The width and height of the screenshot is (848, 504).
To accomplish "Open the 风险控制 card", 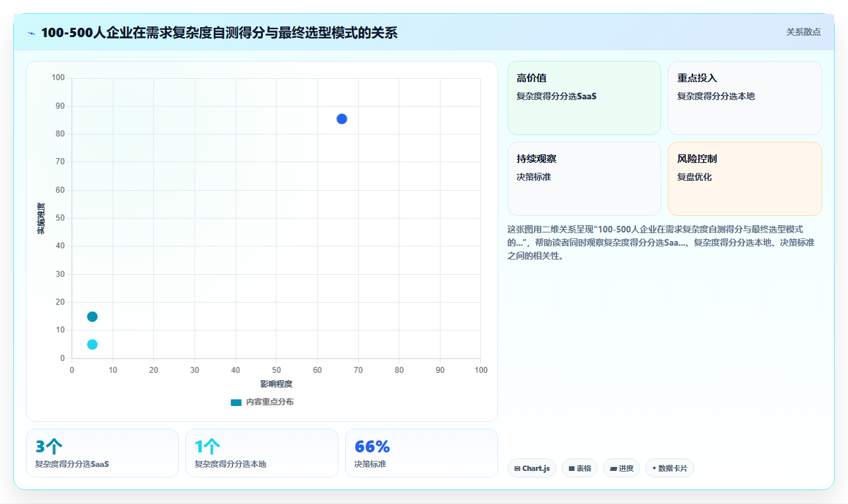I will 745,179.
